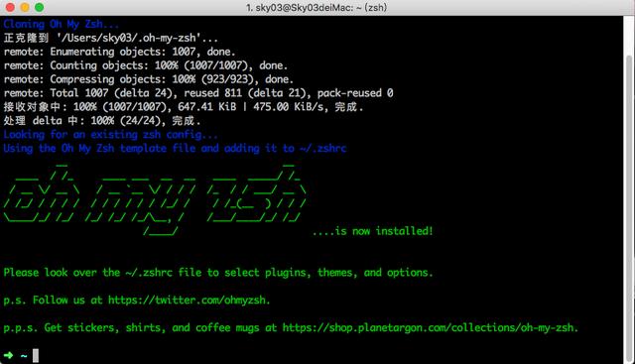The height and width of the screenshot is (364, 635).
Task: Click the 'Cloning Oh My Zsh...' line
Action: point(62,24)
